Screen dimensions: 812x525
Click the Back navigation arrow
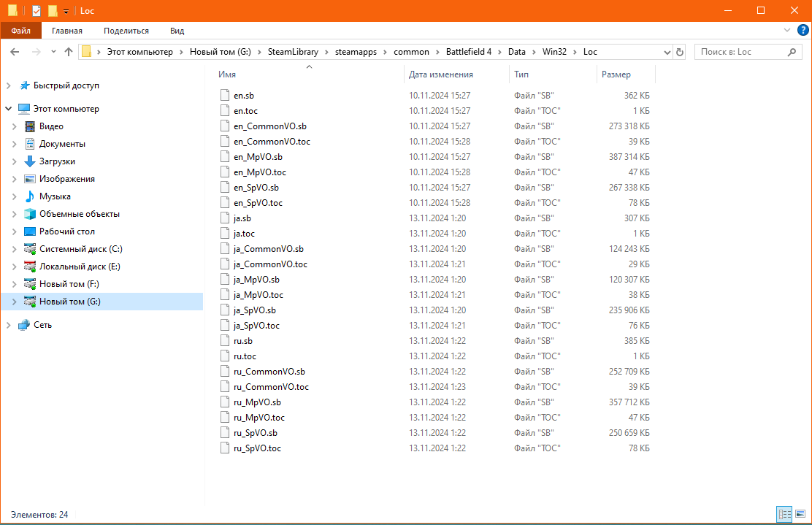pyautogui.click(x=15, y=52)
